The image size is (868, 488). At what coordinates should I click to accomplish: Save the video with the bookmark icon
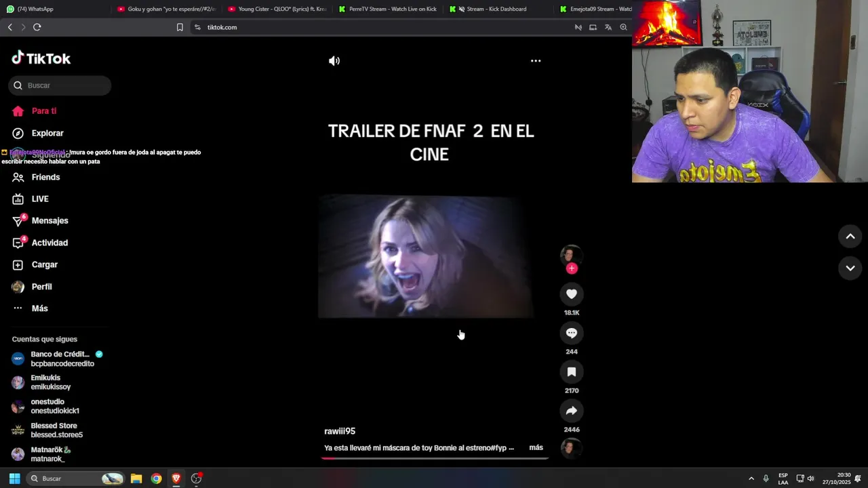572,372
